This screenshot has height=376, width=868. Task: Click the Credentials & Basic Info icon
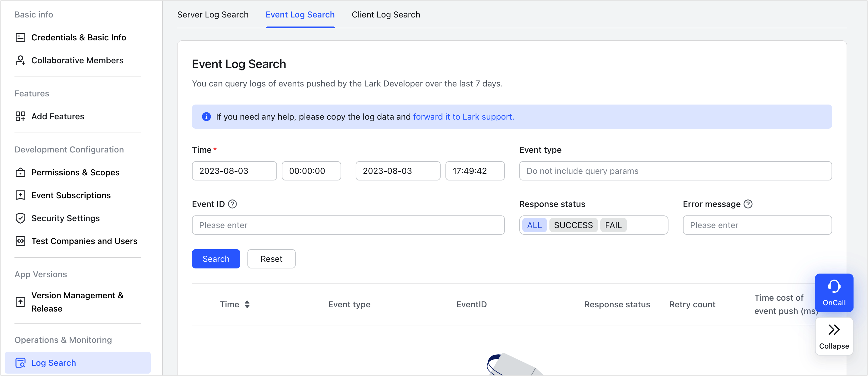click(20, 37)
